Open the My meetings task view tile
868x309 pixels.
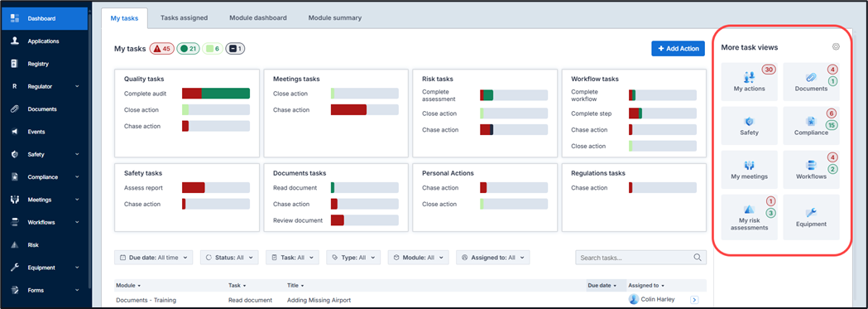[x=749, y=170]
